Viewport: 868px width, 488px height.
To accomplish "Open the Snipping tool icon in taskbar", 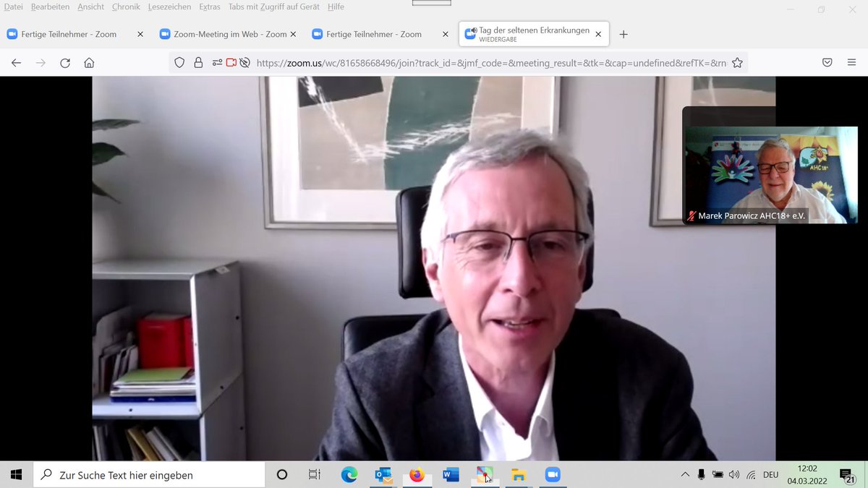I will 484,475.
